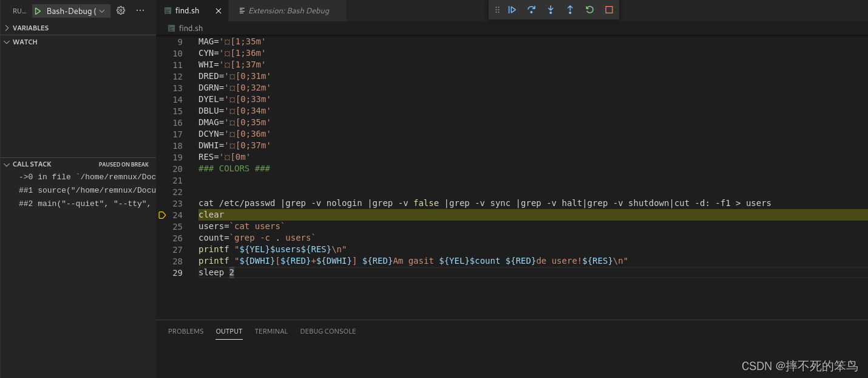Click the DWHI='[0;37m' line
Viewport: 868px width, 378px height.
234,145
